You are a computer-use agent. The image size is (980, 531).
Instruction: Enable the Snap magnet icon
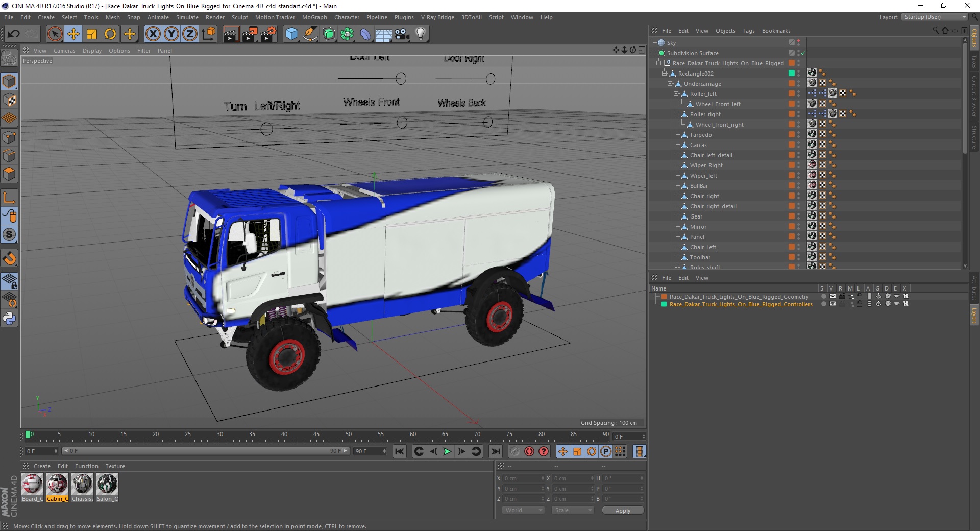point(9,258)
